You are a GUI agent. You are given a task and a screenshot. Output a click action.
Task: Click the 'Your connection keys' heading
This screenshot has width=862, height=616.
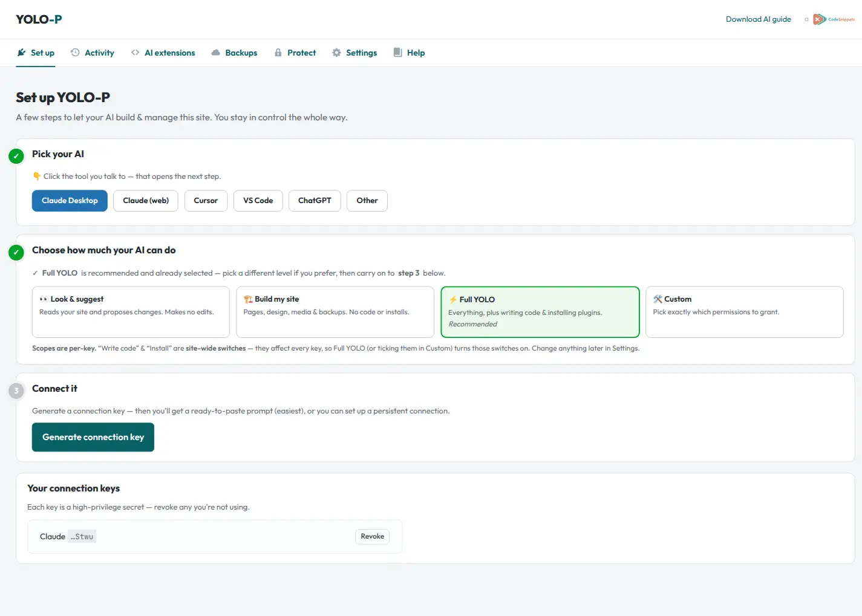(74, 488)
